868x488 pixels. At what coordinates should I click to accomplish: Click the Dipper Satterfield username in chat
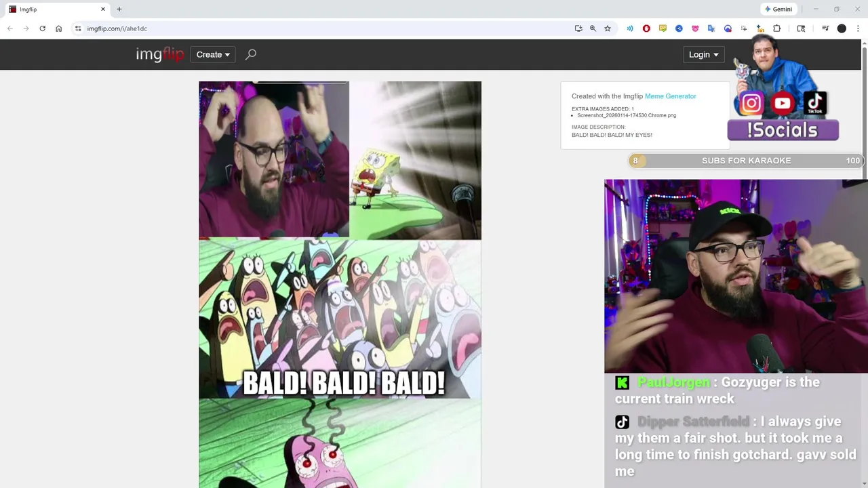pos(693,422)
